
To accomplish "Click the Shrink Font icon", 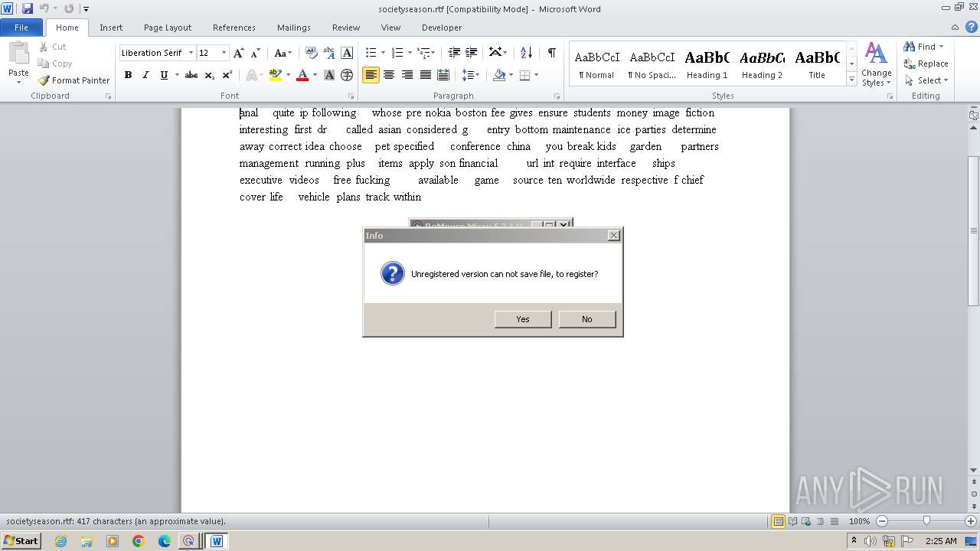I will coord(256,53).
